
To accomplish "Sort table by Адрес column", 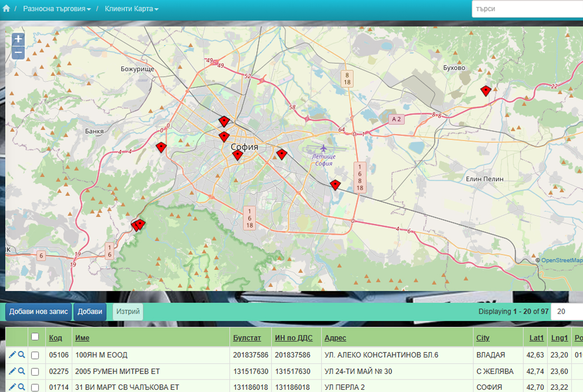I will point(335,338).
